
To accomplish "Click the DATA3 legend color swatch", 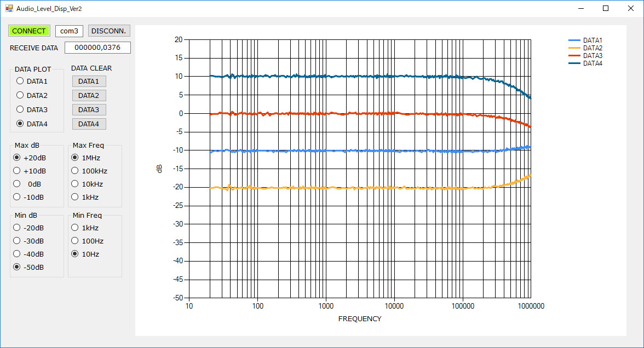I will click(574, 56).
